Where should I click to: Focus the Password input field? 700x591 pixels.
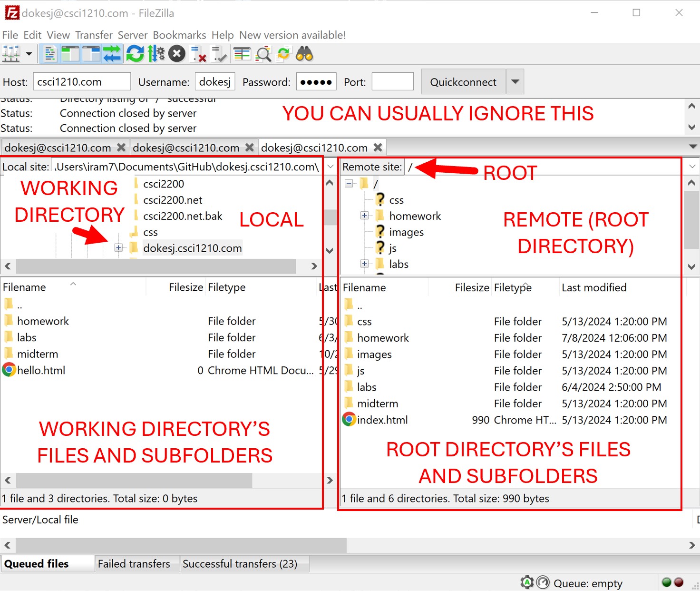click(x=316, y=82)
